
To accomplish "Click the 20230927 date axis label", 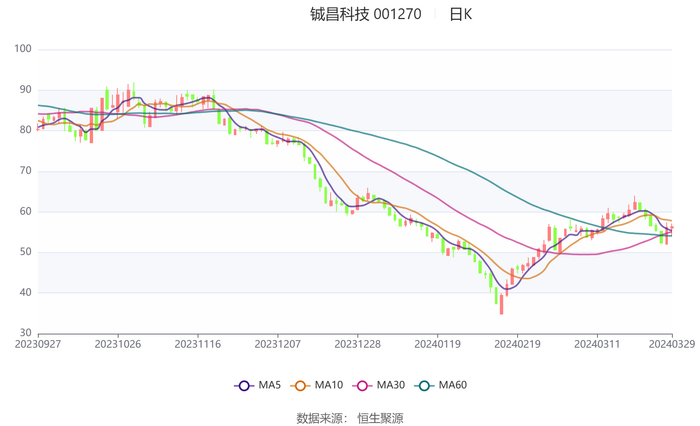I will [38, 343].
